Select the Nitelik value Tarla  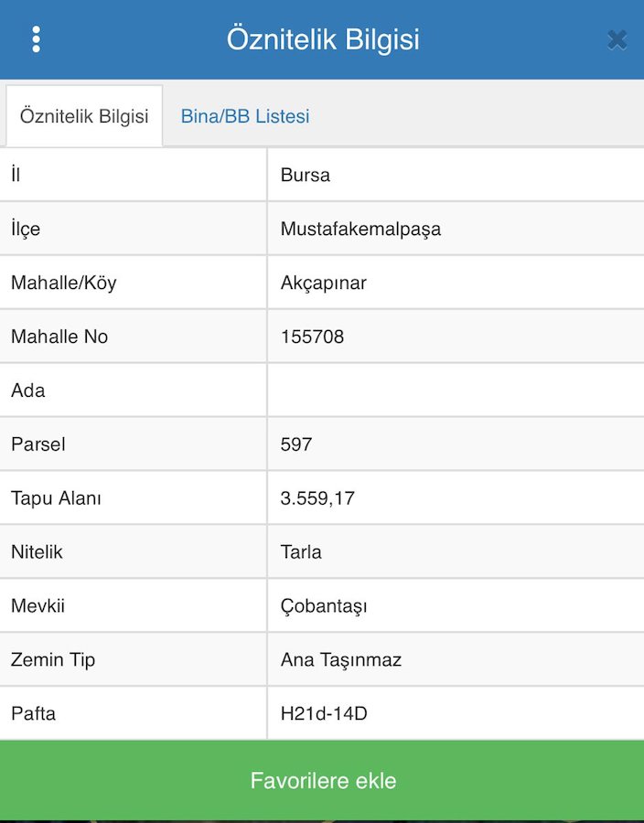[x=301, y=552]
